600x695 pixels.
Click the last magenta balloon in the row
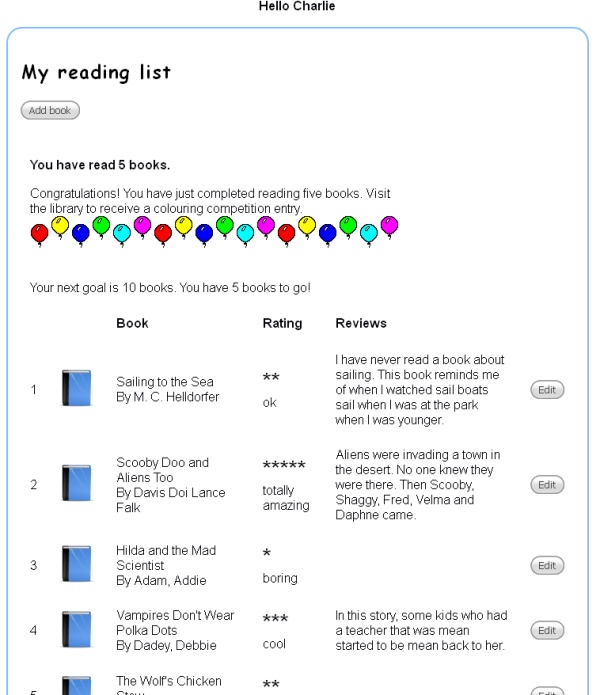389,227
